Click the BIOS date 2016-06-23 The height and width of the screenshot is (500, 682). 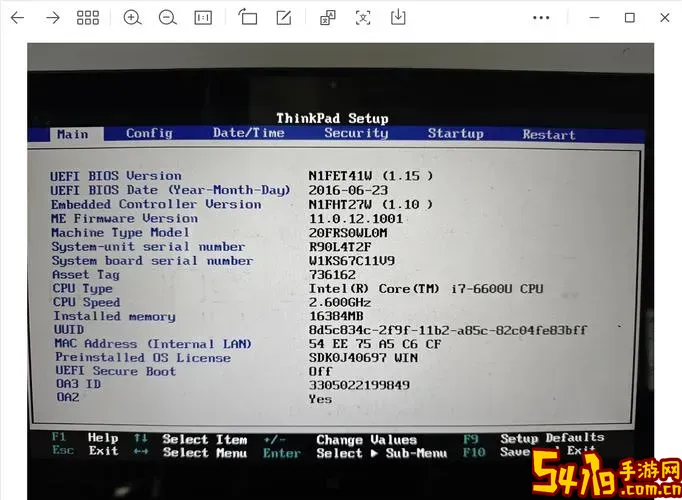348,190
